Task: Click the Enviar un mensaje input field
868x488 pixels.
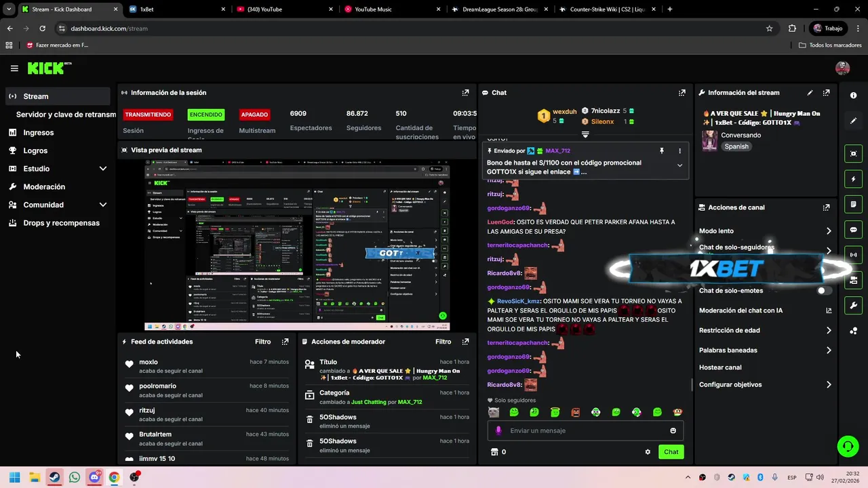Action: (585, 430)
